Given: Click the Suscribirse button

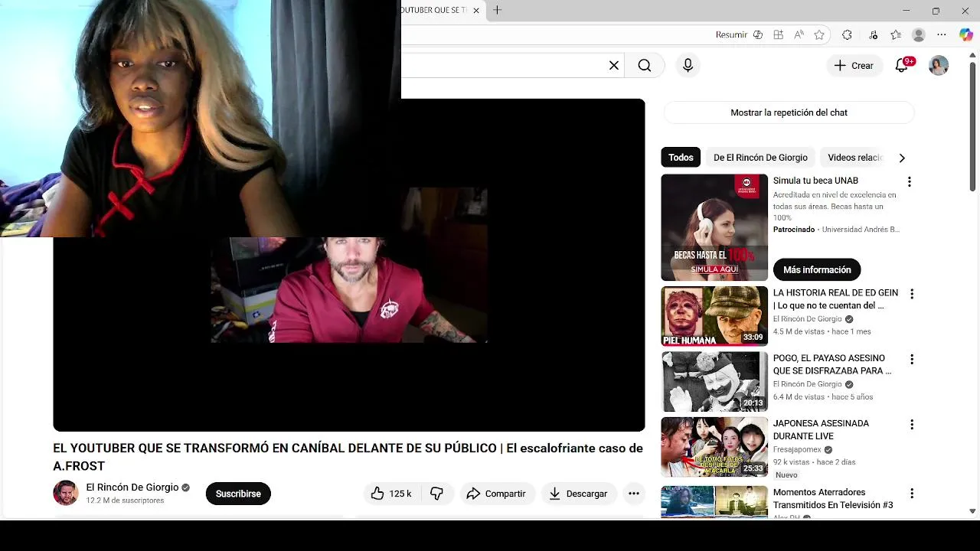Looking at the screenshot, I should 238,494.
